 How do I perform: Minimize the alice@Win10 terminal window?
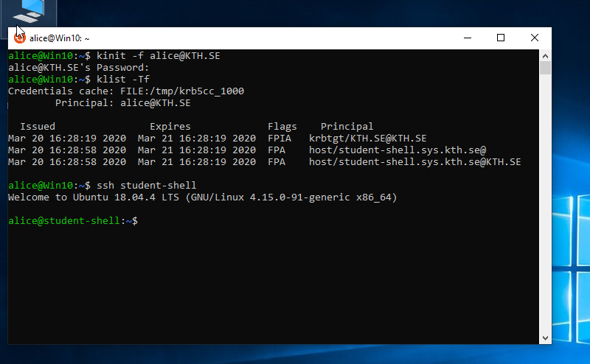point(466,38)
